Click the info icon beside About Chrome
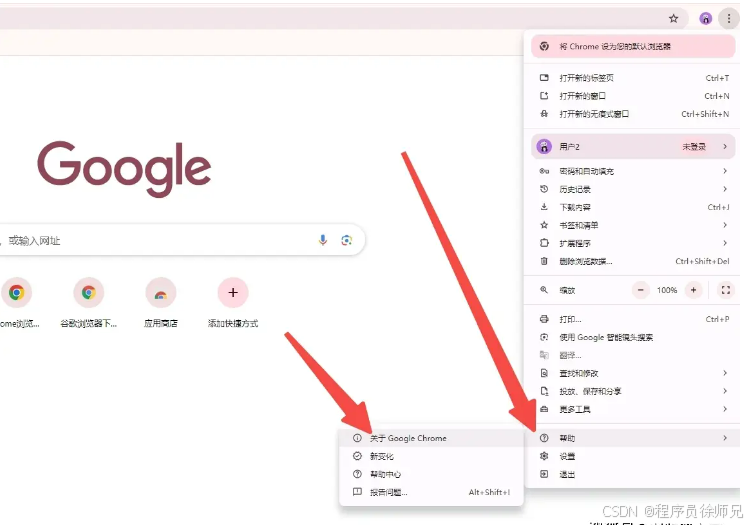 click(357, 438)
